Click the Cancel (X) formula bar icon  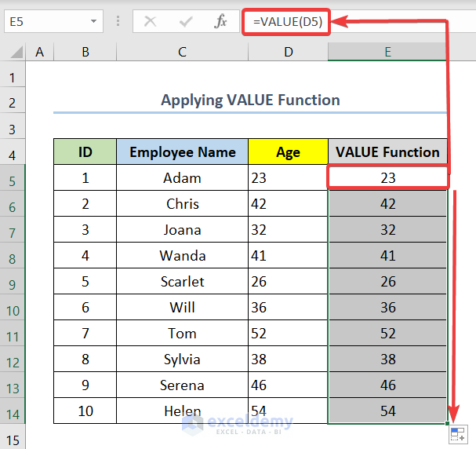(150, 21)
